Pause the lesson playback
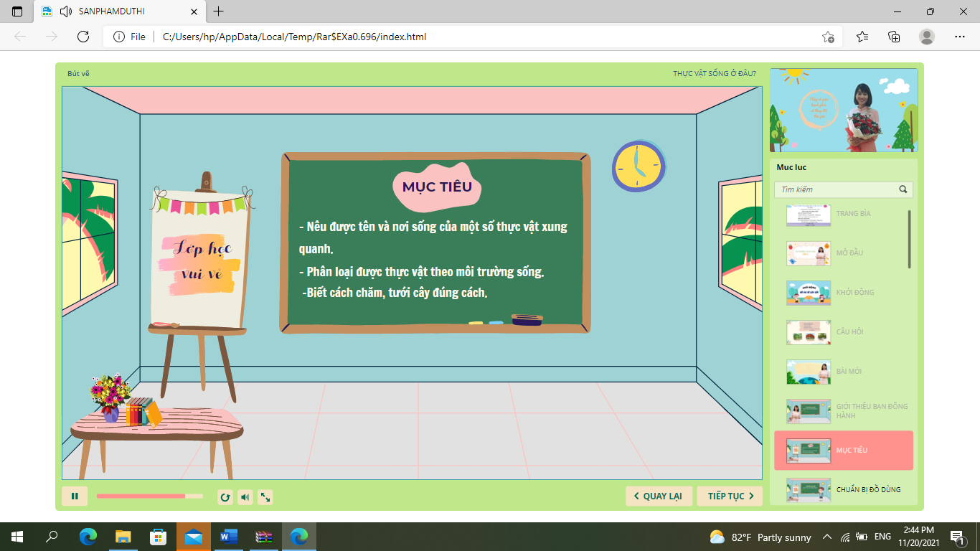The image size is (980, 551). point(75,496)
